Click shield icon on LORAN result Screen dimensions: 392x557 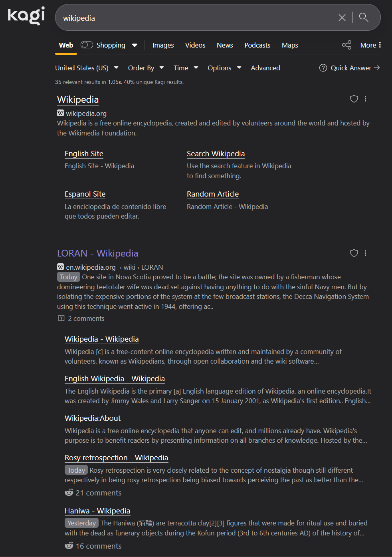coord(354,253)
